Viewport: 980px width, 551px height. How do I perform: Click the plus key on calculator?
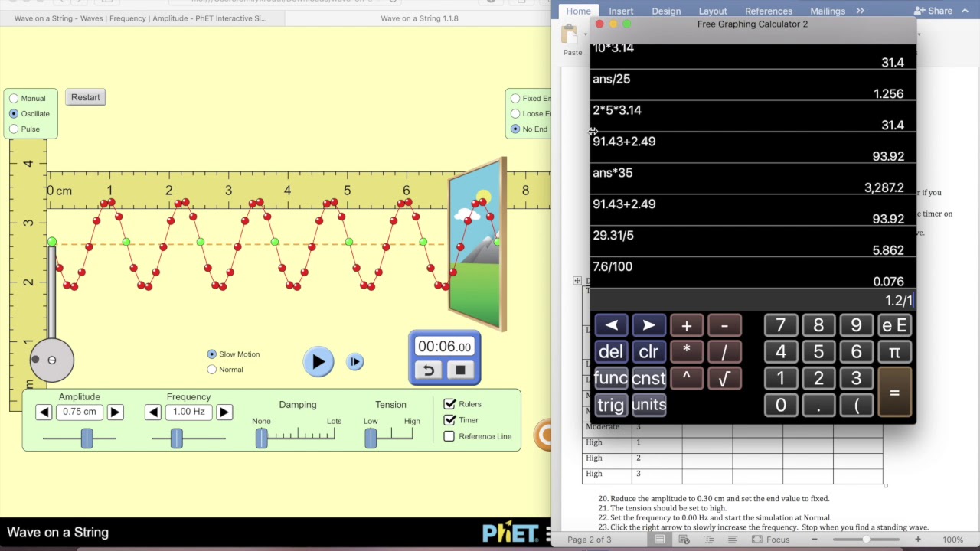point(687,326)
